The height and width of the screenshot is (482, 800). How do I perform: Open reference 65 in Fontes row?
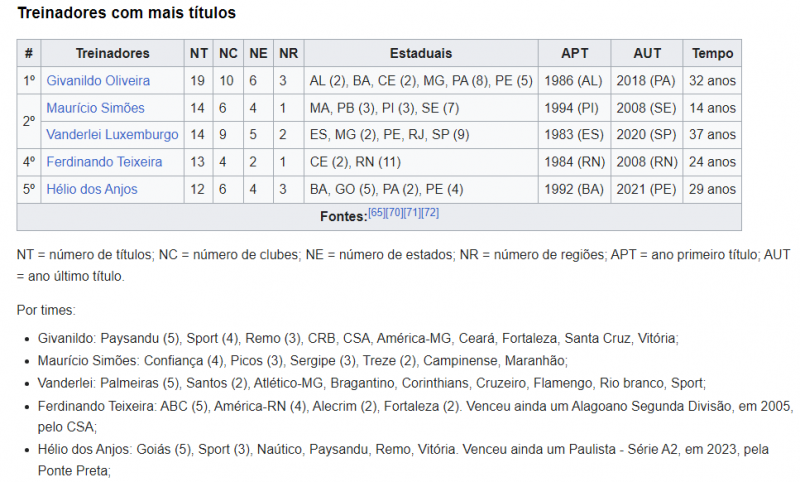[377, 213]
